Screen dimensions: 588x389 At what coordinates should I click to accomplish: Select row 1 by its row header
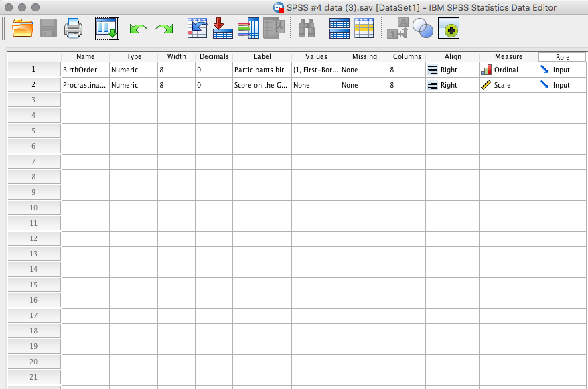point(33,69)
